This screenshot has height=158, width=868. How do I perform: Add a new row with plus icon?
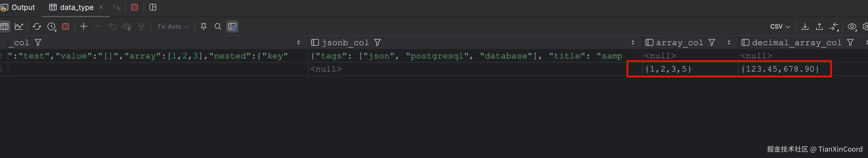coord(84,26)
